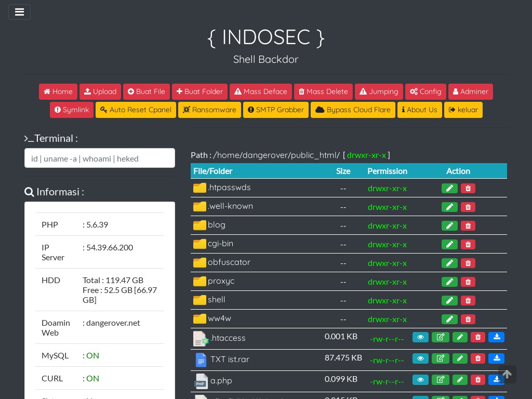Image resolution: width=532 pixels, height=399 pixels.
Task: Open the cgi-bin folder link
Action: point(220,244)
